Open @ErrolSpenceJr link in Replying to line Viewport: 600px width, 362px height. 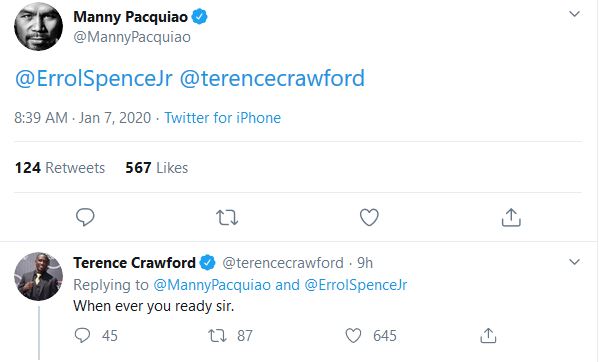point(356,285)
